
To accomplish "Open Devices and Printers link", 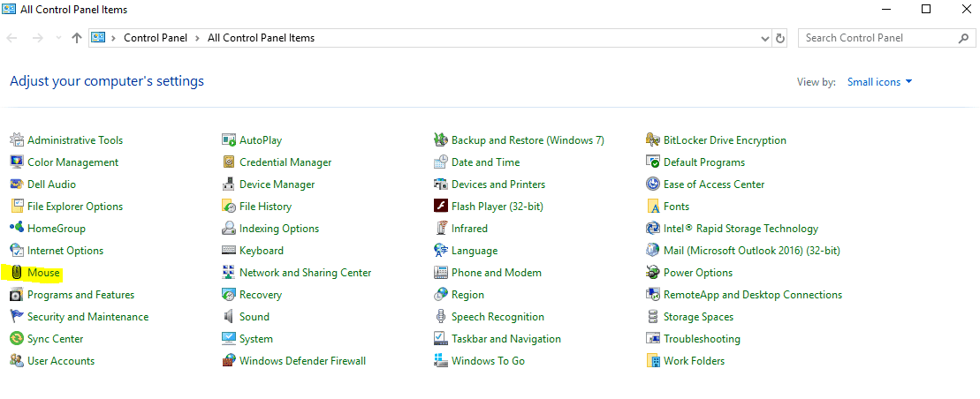I will pyautogui.click(x=498, y=184).
